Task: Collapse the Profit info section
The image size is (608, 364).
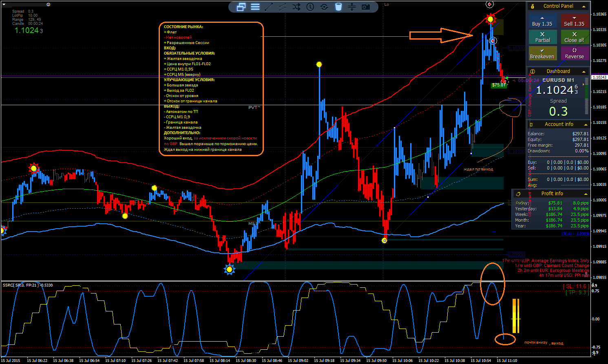Action: 586,194
